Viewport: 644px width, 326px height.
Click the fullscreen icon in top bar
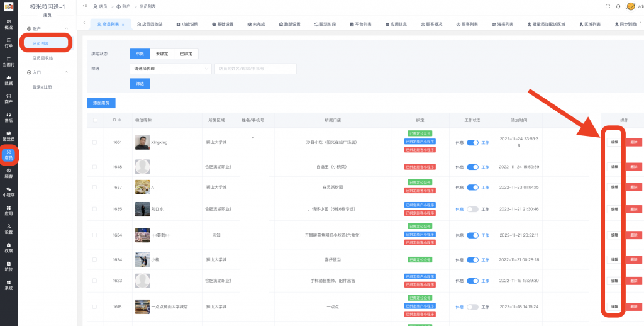[607, 6]
